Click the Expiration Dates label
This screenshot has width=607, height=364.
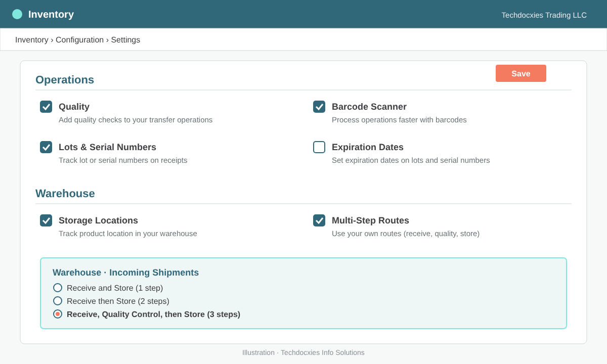tap(368, 147)
